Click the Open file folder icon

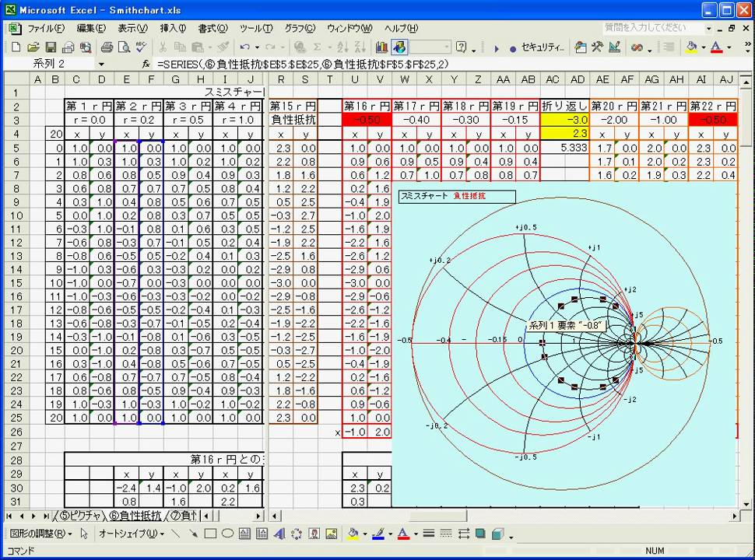coord(33,47)
